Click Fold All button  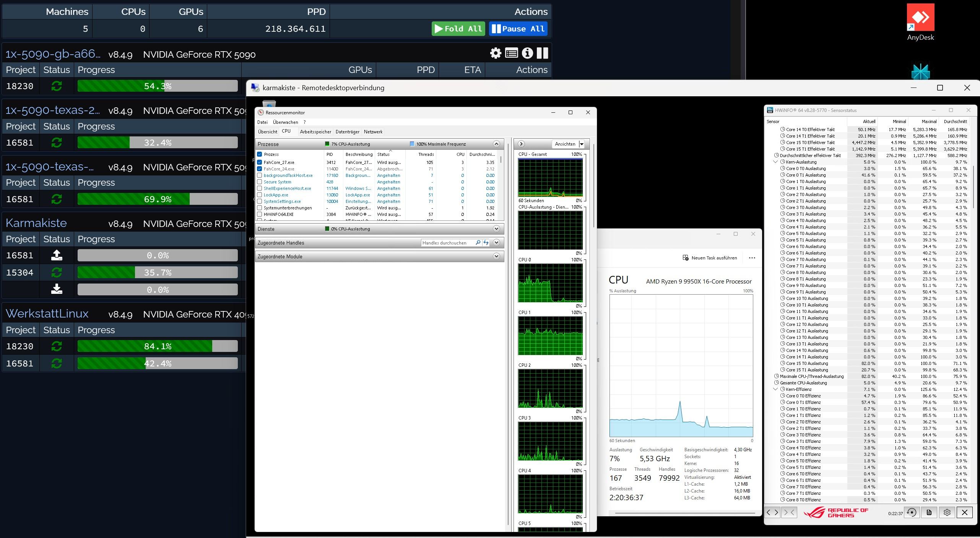coord(458,29)
